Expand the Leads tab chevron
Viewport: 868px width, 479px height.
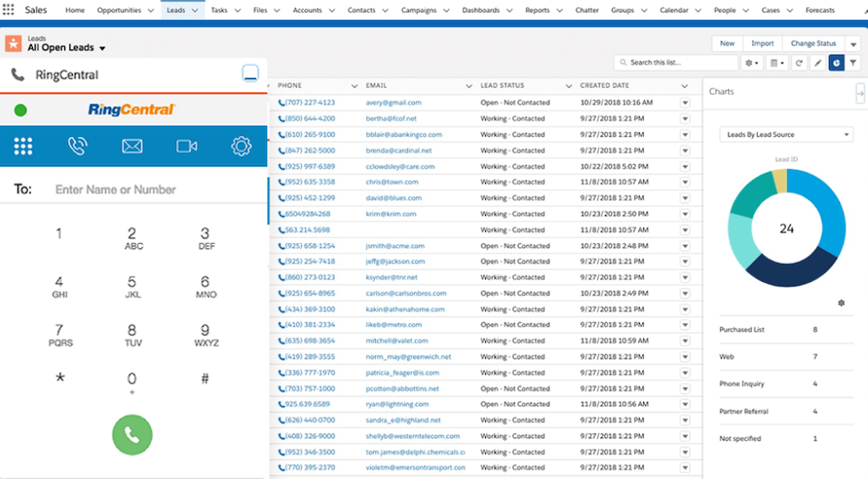click(194, 10)
